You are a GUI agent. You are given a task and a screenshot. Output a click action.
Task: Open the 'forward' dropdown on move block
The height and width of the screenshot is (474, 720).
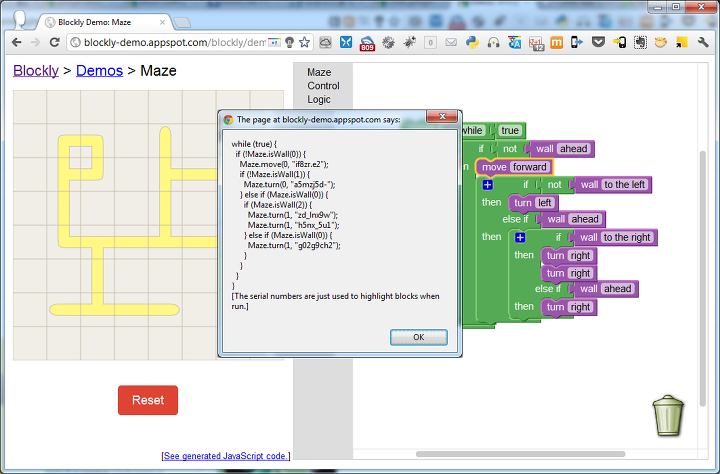(530, 167)
